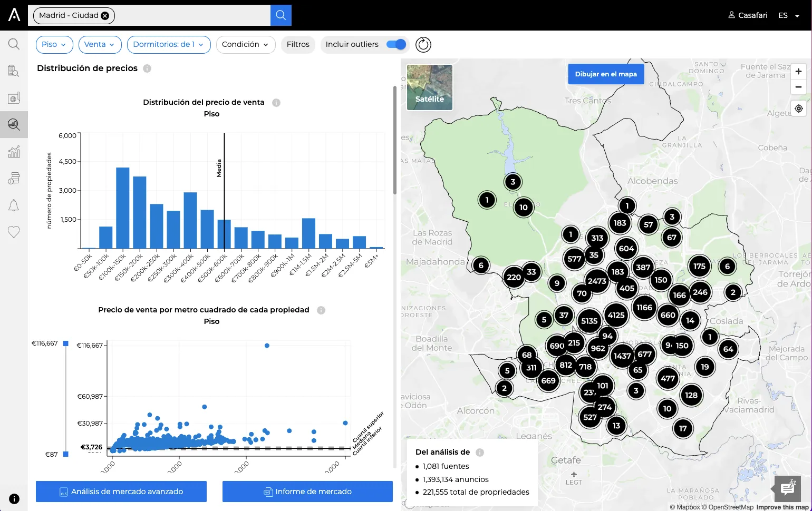The width and height of the screenshot is (812, 511).
Task: Open the property search building sidebar icon
Action: (x=14, y=71)
